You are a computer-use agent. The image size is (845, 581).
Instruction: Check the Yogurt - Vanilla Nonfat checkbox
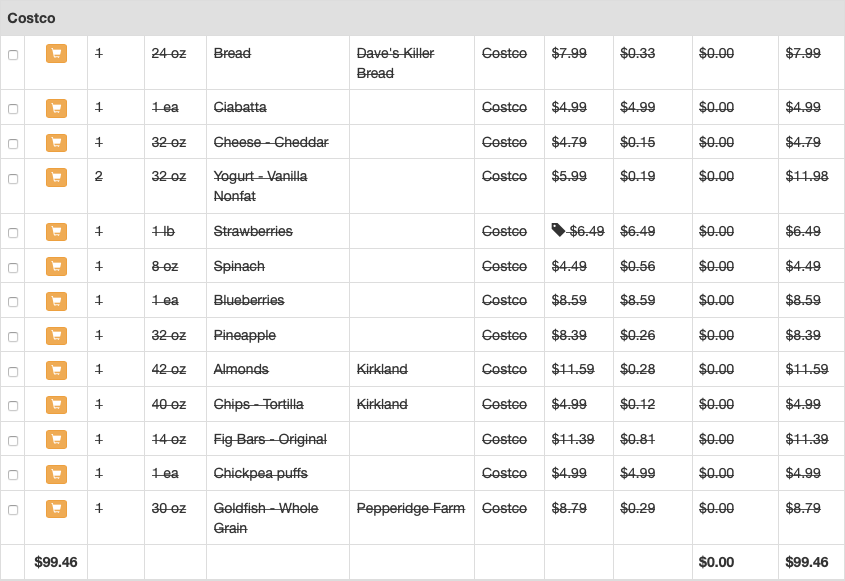click(13, 179)
